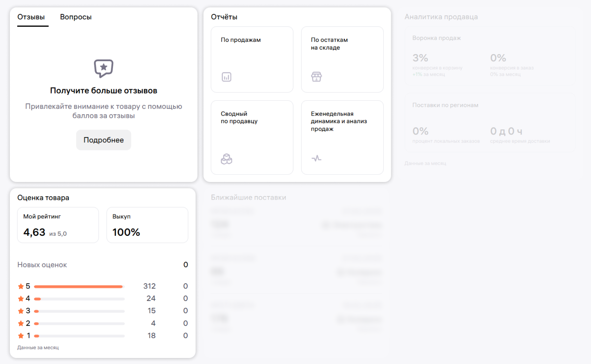Click the 5-star rating bar
The image size is (591, 364).
coord(80,287)
